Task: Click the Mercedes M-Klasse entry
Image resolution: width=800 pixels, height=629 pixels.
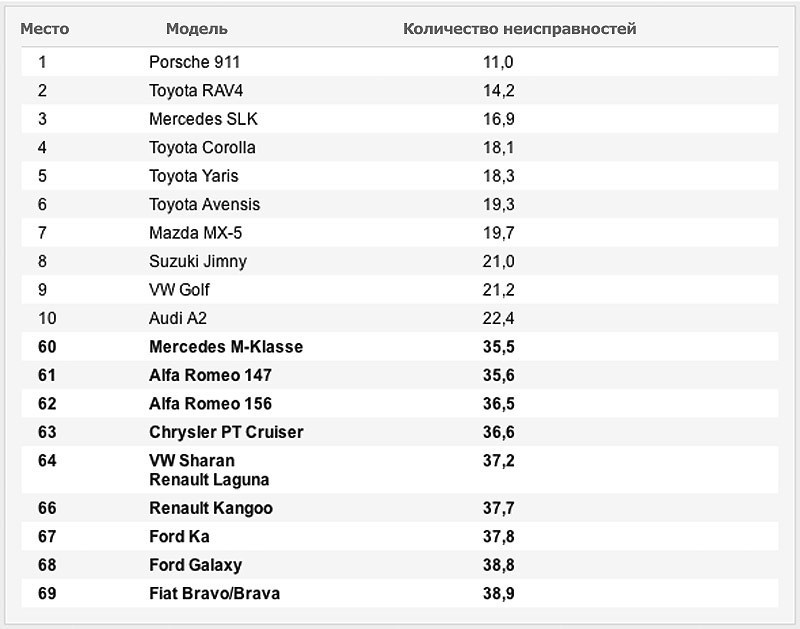Action: (226, 347)
